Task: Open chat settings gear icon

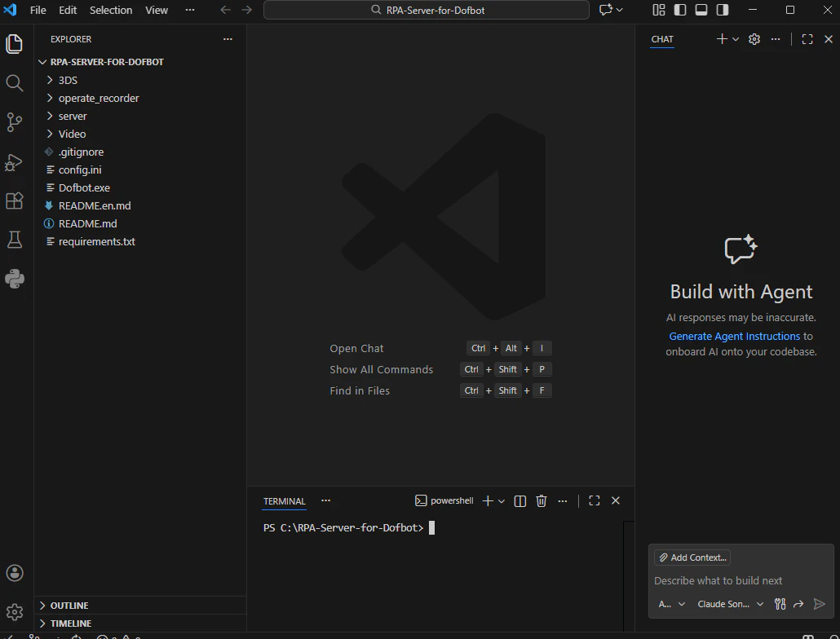Action: pyautogui.click(x=754, y=39)
